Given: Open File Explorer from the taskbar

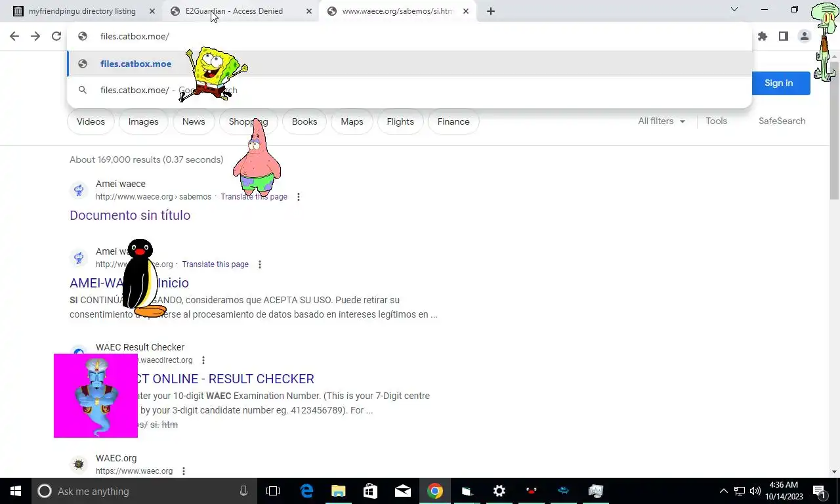Looking at the screenshot, I should [x=338, y=491].
